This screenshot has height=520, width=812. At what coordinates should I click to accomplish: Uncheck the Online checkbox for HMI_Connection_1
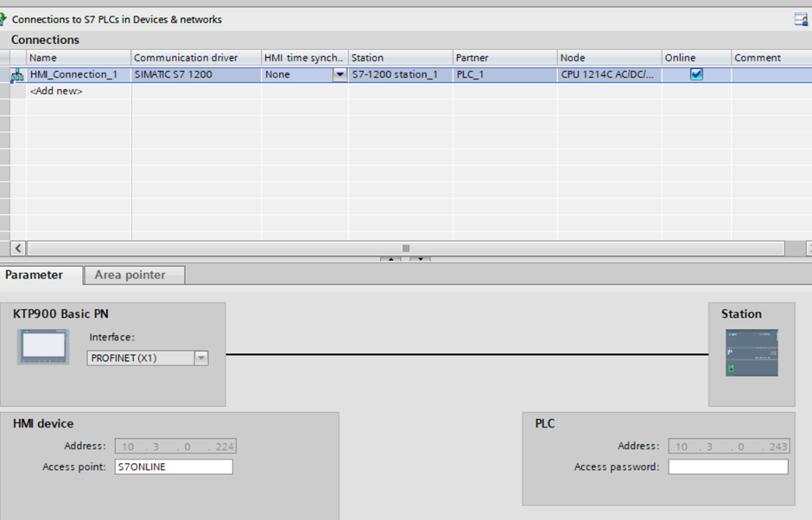(696, 74)
